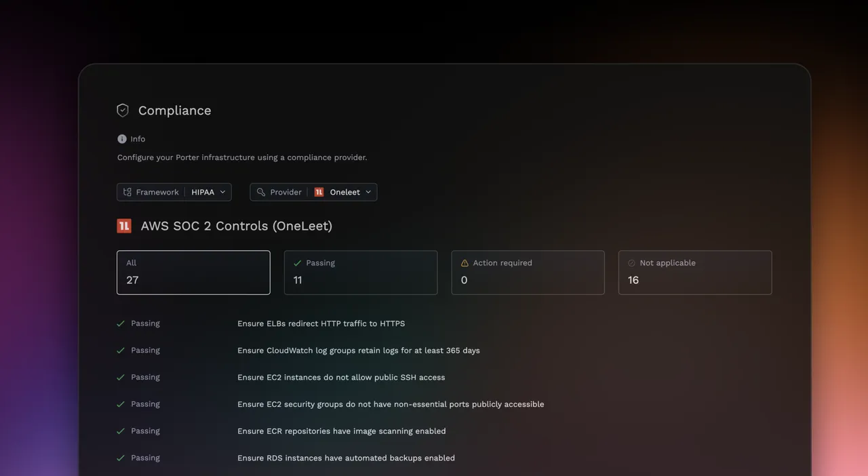Click the Provider key icon

pos(260,192)
